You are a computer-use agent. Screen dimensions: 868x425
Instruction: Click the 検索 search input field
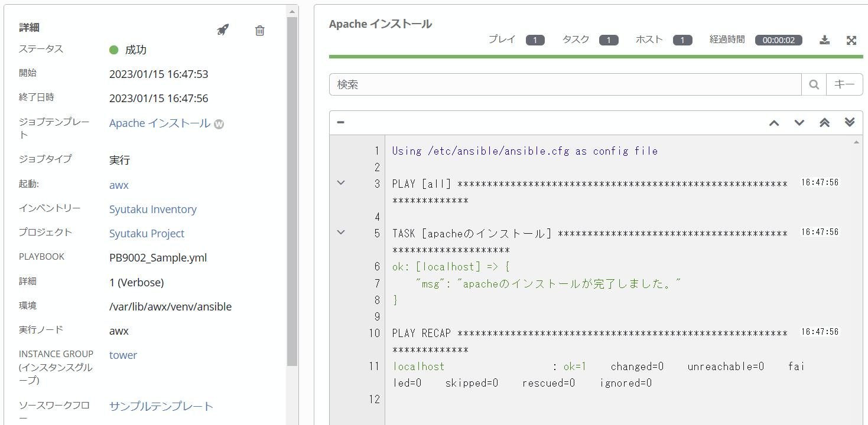point(561,84)
